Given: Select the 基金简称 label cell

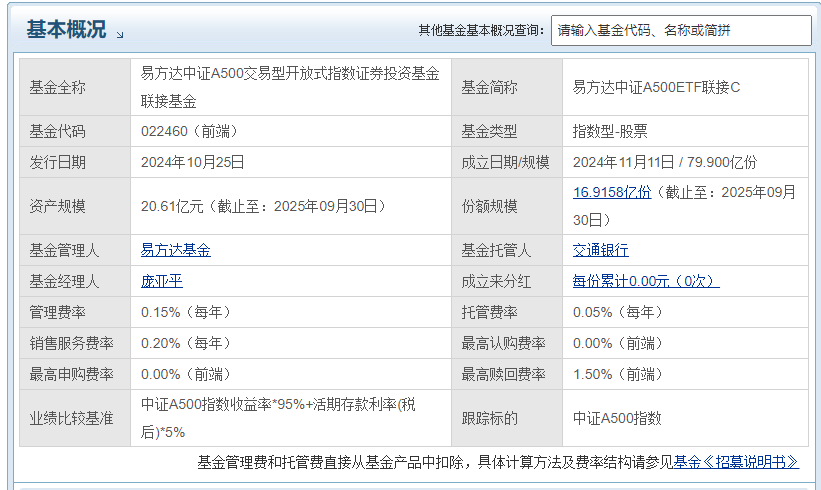Looking at the screenshot, I should point(507,87).
